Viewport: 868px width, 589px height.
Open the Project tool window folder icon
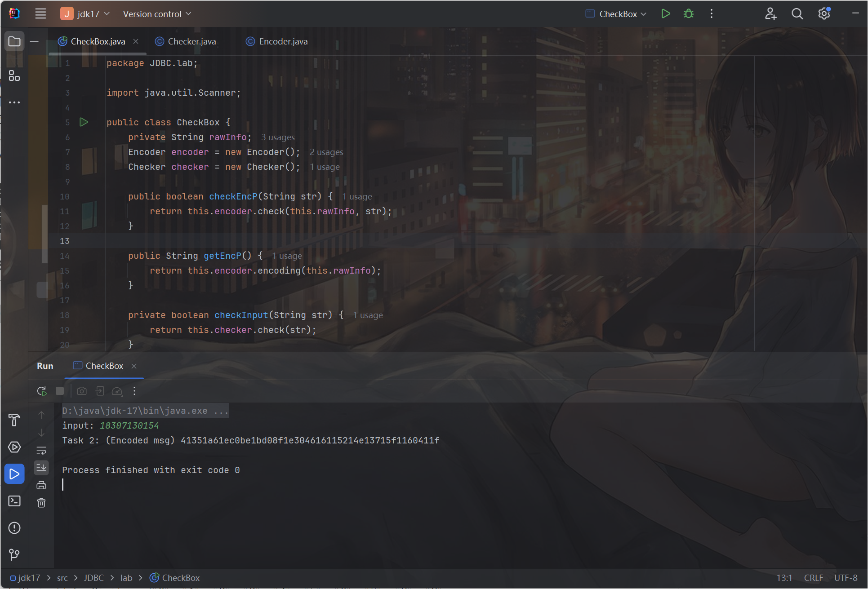(x=14, y=42)
